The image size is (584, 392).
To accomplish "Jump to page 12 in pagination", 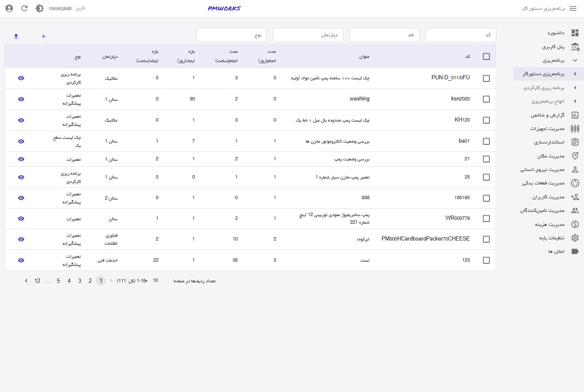I will pyautogui.click(x=37, y=281).
